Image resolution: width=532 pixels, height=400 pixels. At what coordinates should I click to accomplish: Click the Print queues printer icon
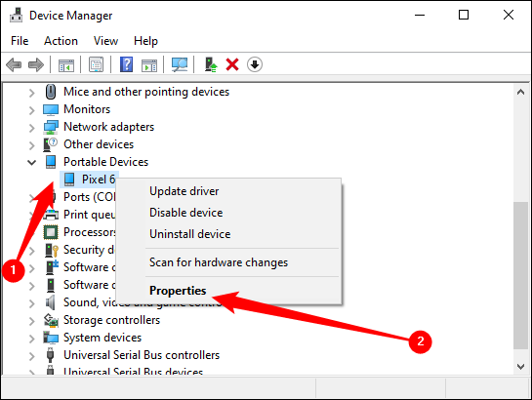[x=51, y=215]
